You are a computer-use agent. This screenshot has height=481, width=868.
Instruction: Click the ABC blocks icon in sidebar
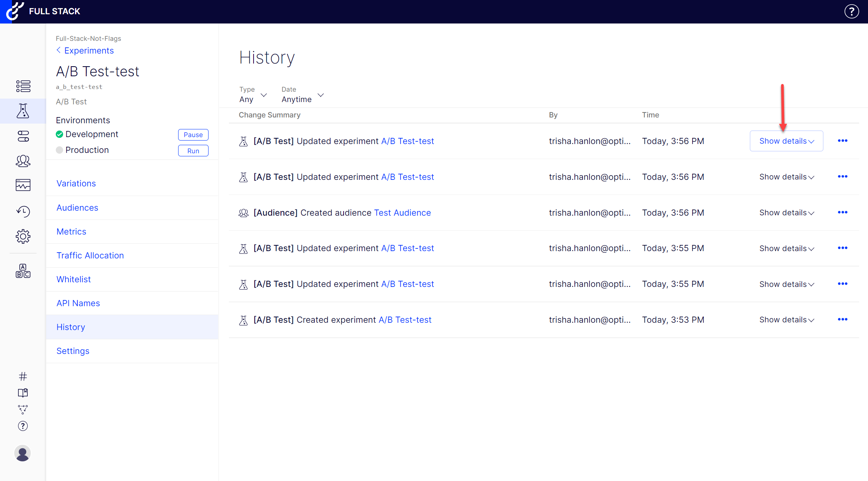point(23,271)
